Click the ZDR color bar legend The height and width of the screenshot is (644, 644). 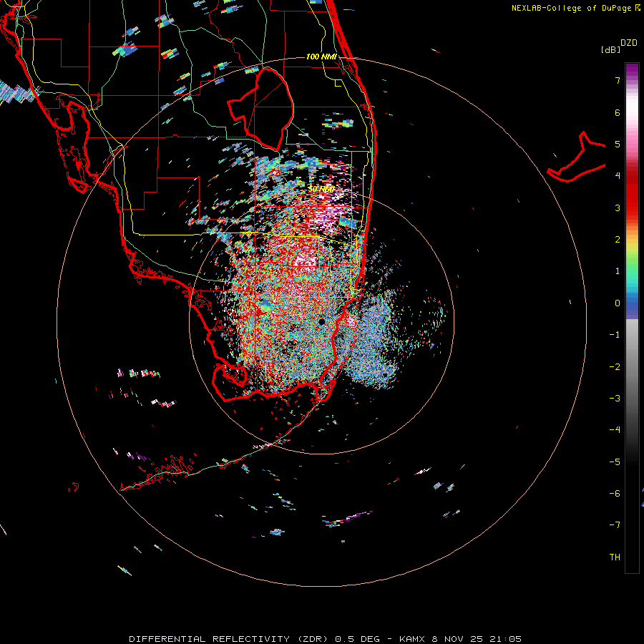point(632,318)
